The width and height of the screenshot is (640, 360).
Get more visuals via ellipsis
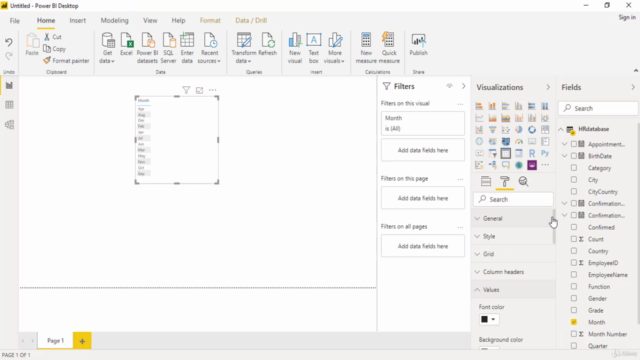545,165
